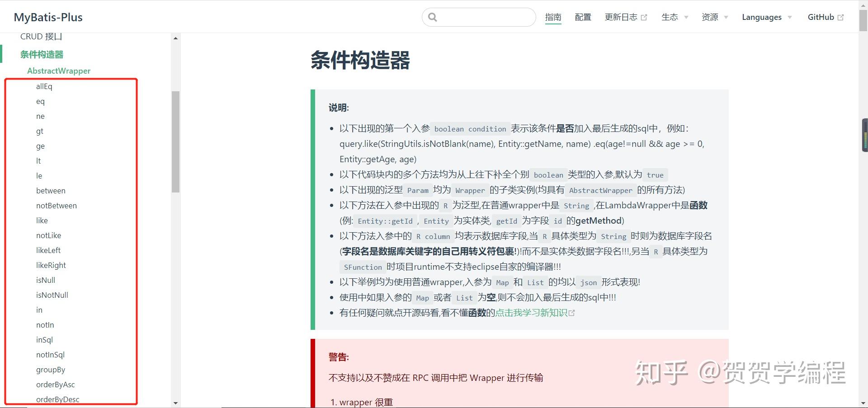Screen dimensions: 868x408
Task: Click page scrollbar down arrow
Action: (863, 403)
